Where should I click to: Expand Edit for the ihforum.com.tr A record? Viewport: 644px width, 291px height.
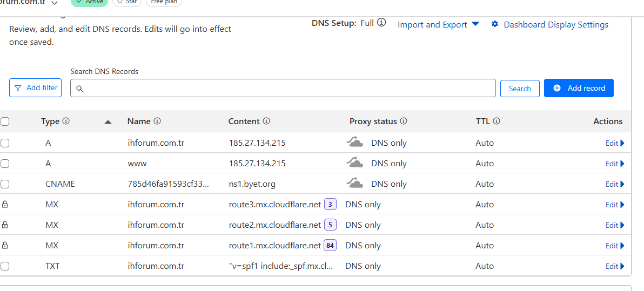[615, 143]
